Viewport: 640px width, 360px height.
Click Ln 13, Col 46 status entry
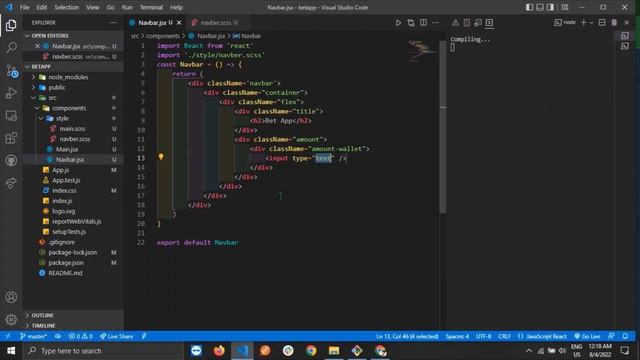[407, 336]
